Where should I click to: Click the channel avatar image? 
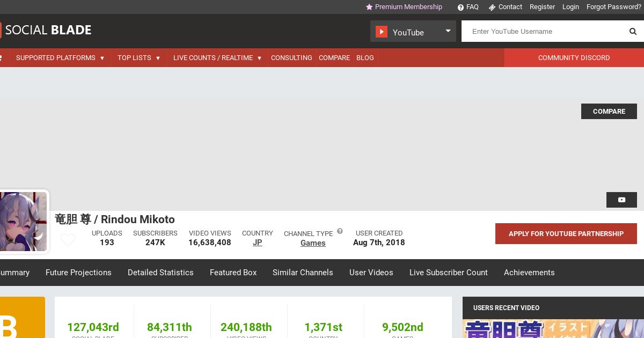point(23,222)
